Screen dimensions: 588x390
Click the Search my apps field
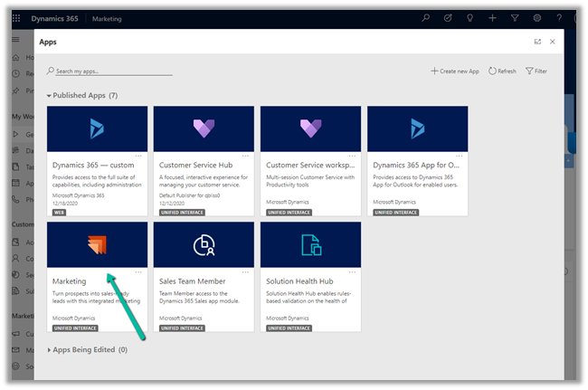point(112,71)
